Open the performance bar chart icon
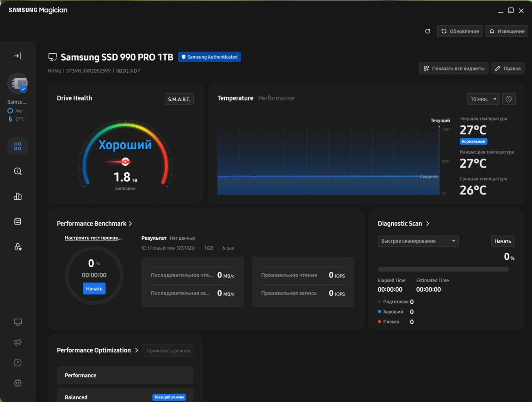 [18, 196]
